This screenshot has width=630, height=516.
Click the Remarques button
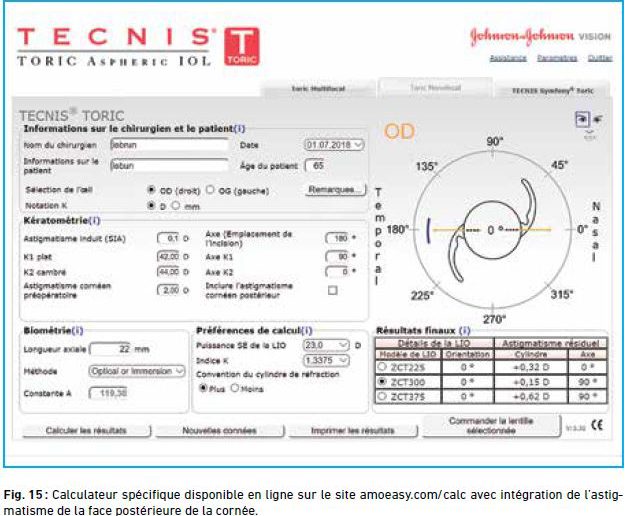(x=335, y=190)
